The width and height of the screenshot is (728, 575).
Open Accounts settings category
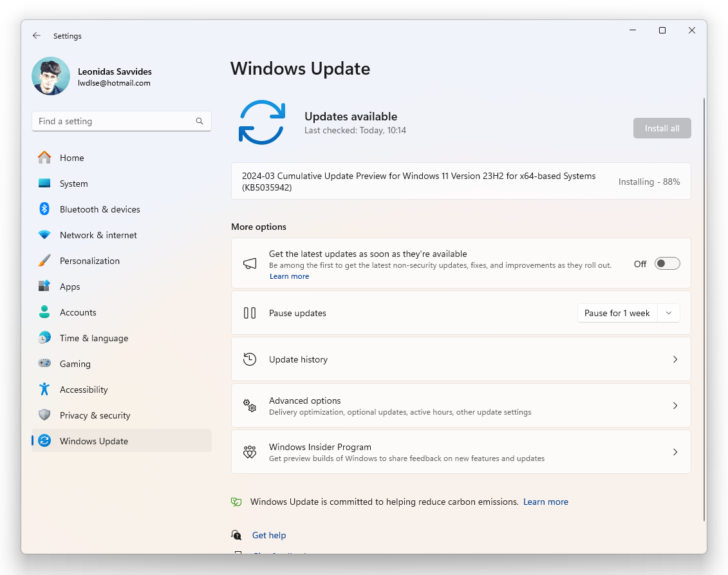pyautogui.click(x=122, y=312)
